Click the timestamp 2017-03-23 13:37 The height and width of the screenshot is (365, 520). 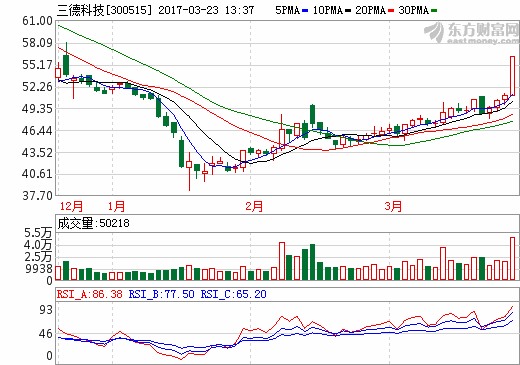pos(206,10)
